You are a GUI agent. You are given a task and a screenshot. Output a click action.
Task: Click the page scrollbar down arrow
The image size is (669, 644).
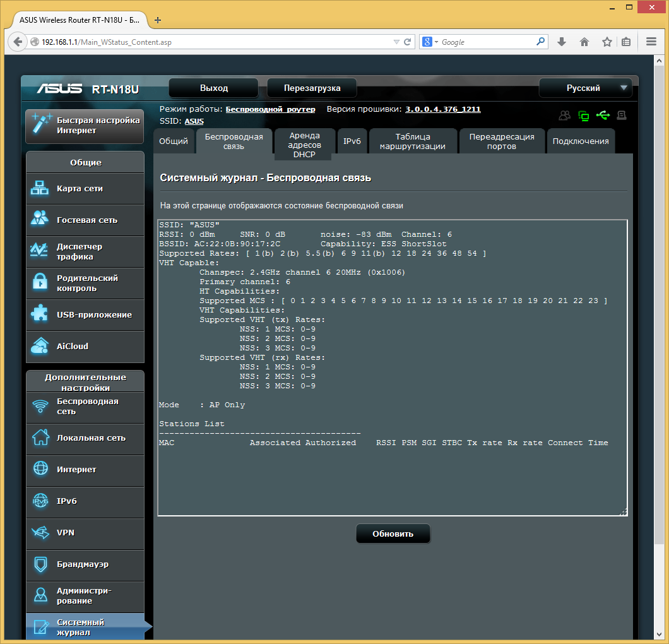click(659, 635)
